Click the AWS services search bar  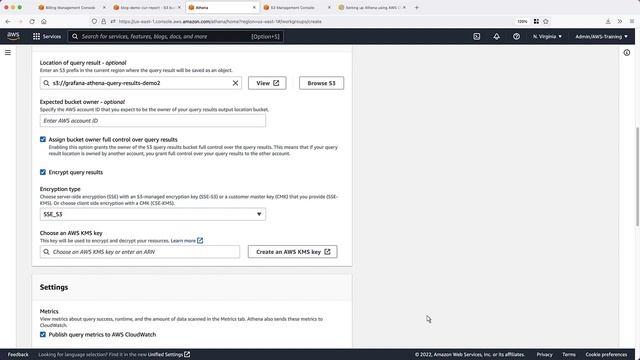[x=176, y=36]
